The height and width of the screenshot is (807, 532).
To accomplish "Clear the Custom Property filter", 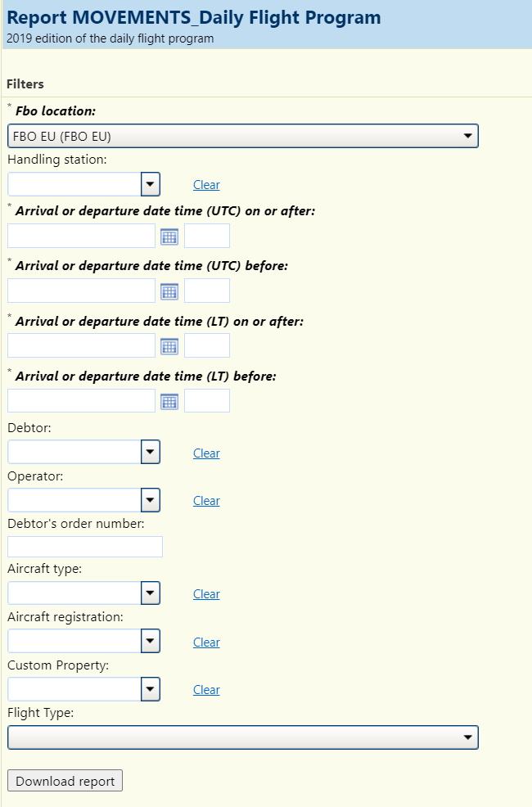I will 205,689.
